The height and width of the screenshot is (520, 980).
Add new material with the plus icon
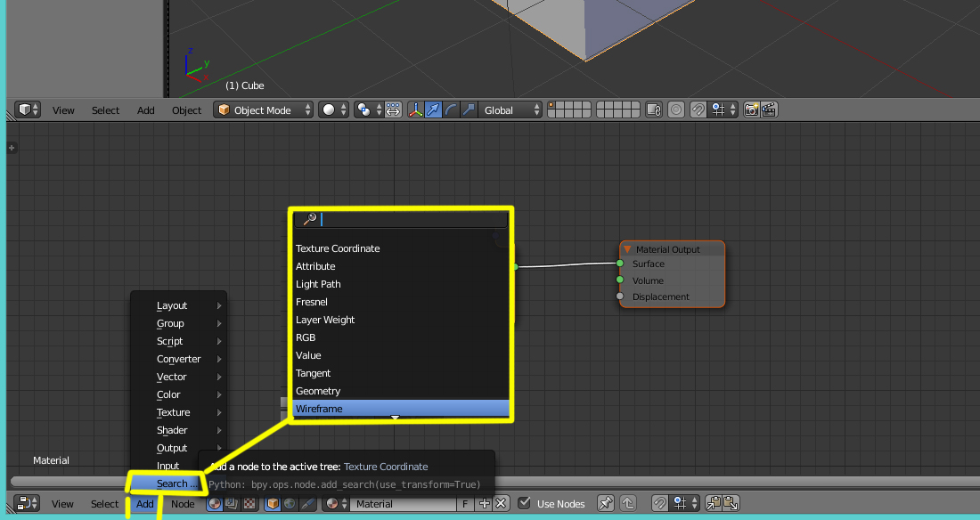[x=485, y=504]
